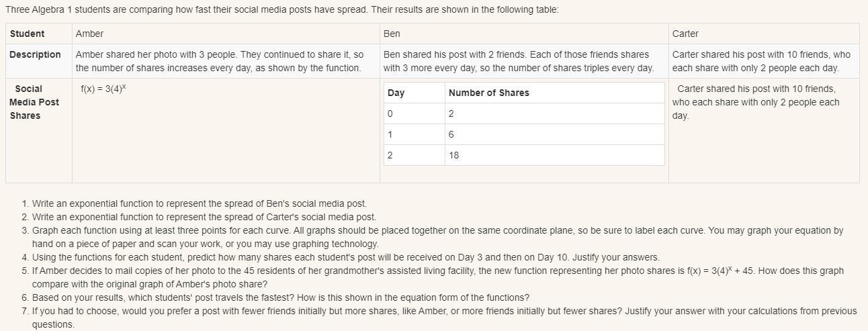Click the "Student" row header cell
This screenshot has height=331, width=868.
click(x=28, y=34)
